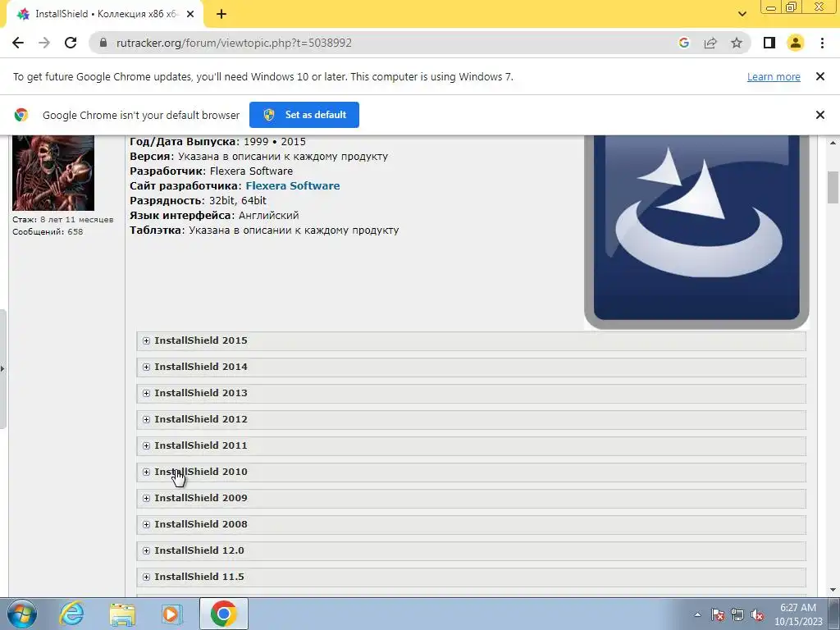Click the scrollbar down arrow
The image size is (840, 630).
(833, 591)
